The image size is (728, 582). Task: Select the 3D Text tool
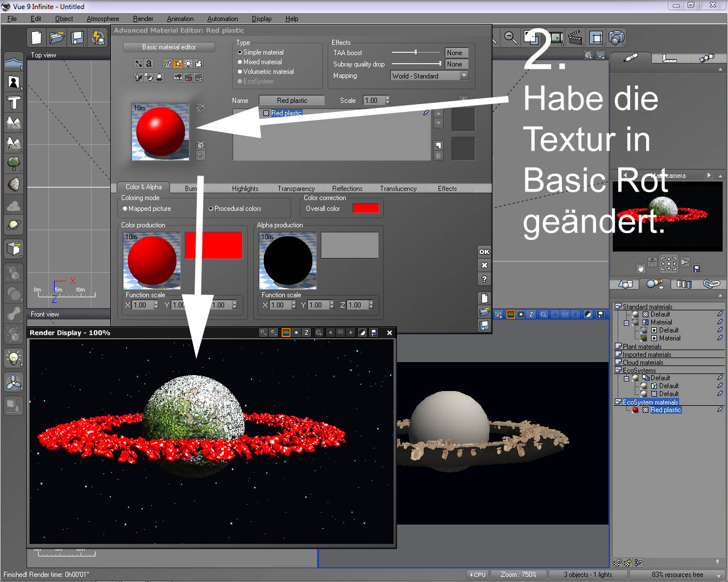pos(14,103)
